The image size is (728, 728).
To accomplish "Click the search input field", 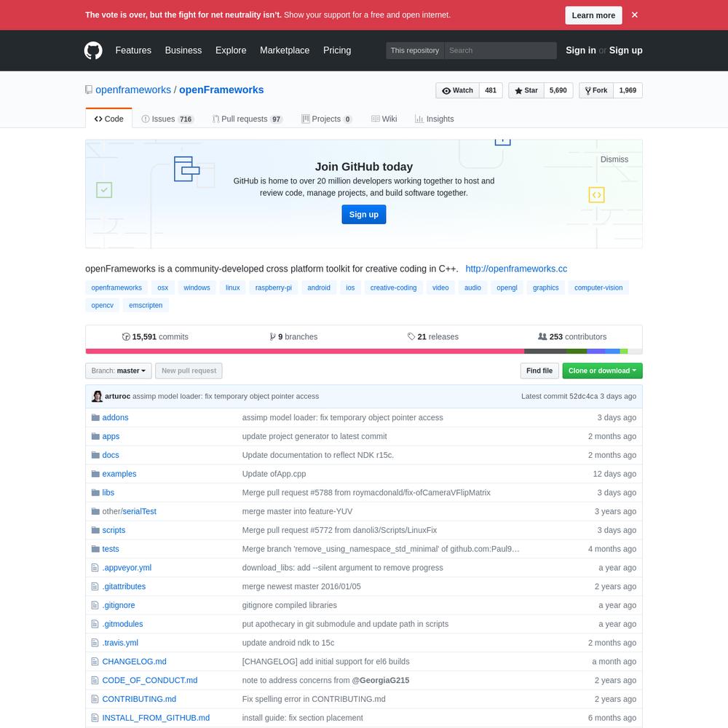I will point(500,50).
